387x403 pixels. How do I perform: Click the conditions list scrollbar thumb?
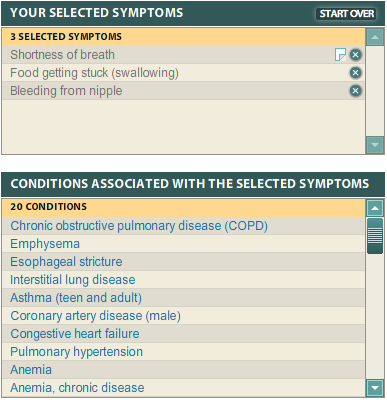pyautogui.click(x=375, y=236)
